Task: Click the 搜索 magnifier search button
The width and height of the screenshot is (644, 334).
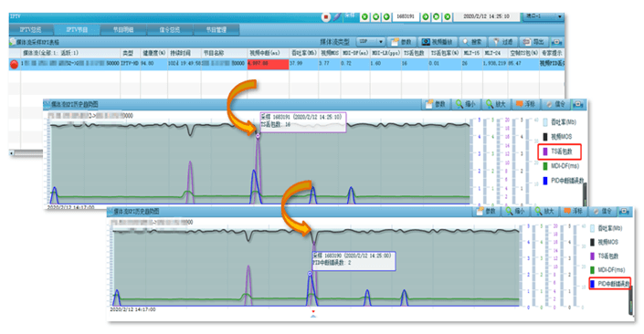Action: [471, 42]
